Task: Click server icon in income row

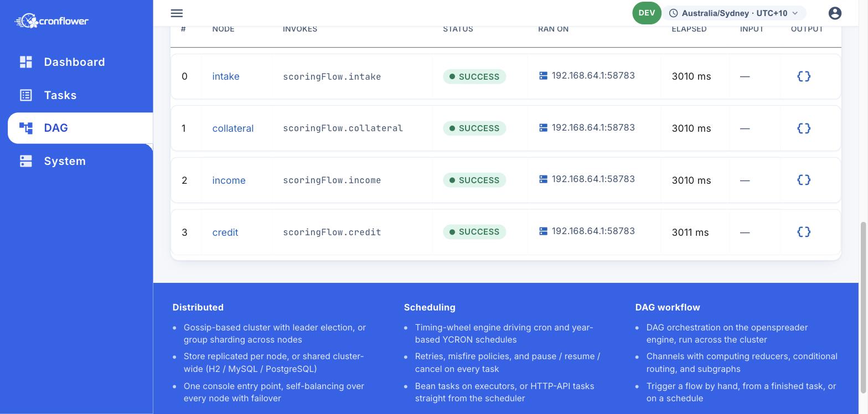Action: click(543, 179)
